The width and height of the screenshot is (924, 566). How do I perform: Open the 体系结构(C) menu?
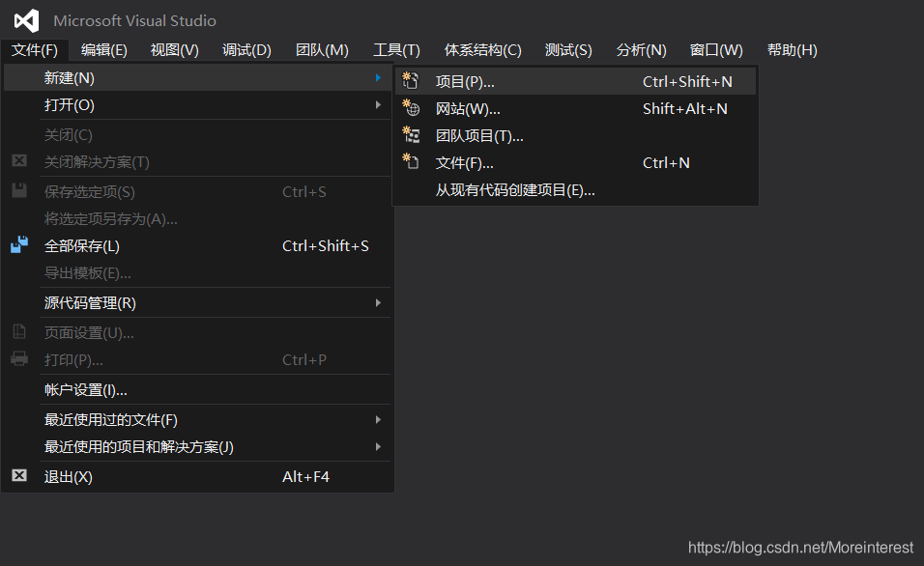[482, 50]
